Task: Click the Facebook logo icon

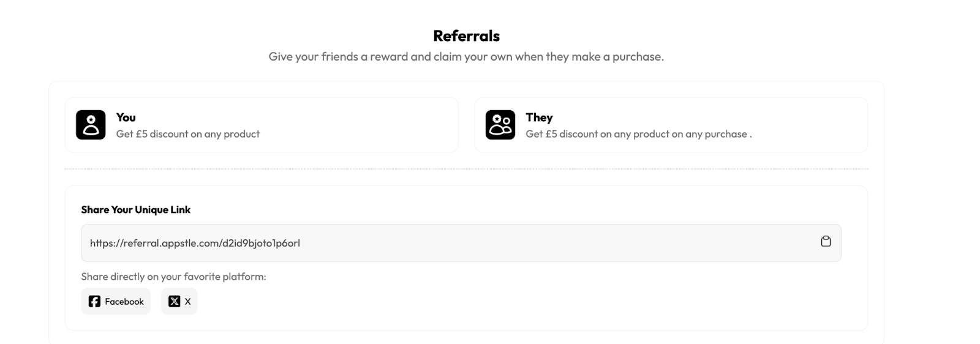Action: (x=94, y=301)
